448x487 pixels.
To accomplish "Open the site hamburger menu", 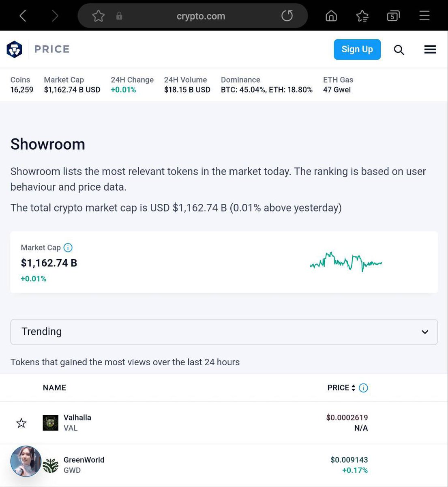I will 430,49.
